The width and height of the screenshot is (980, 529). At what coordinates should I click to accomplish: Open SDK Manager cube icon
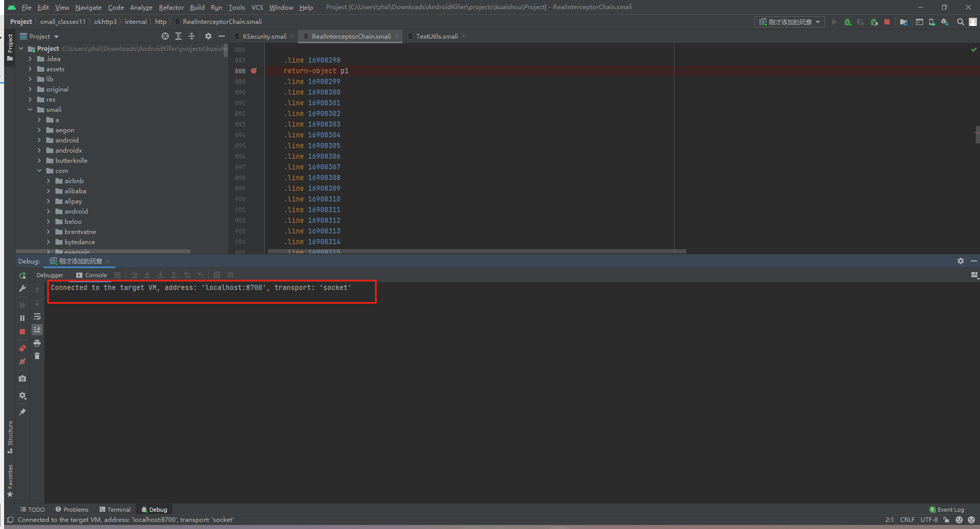click(944, 22)
